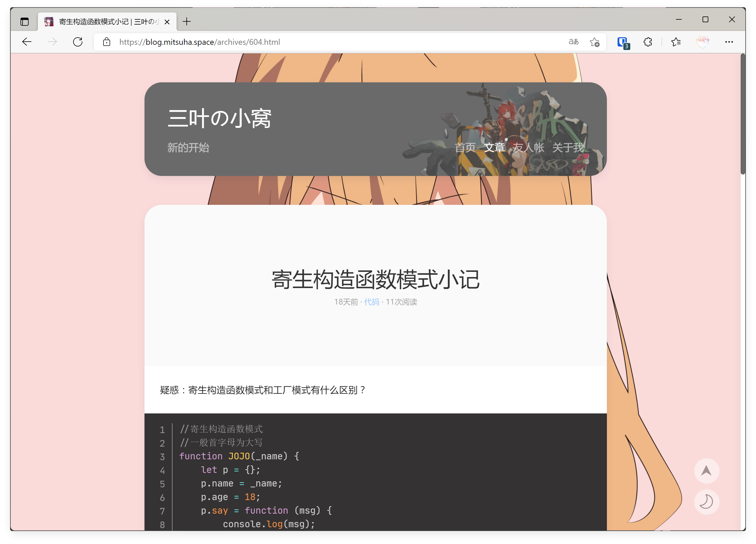Close the 寄生构造函数模式小记 tab

point(167,22)
